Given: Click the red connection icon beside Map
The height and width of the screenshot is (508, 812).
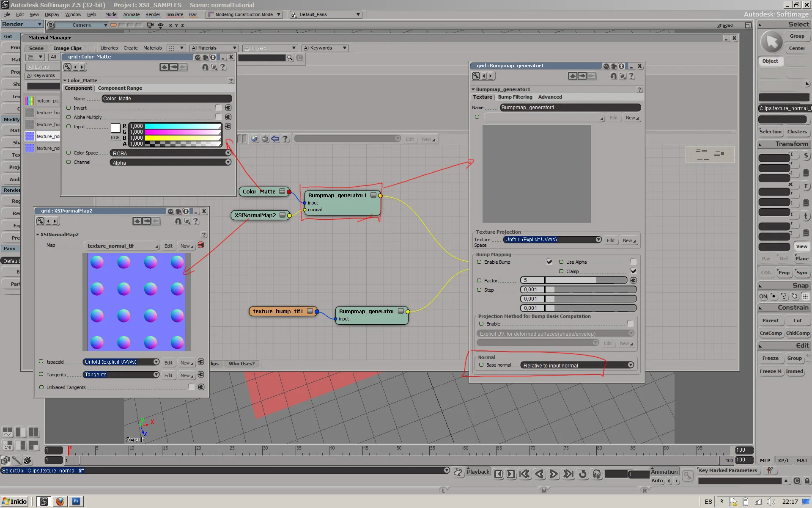Looking at the screenshot, I should tap(201, 245).
